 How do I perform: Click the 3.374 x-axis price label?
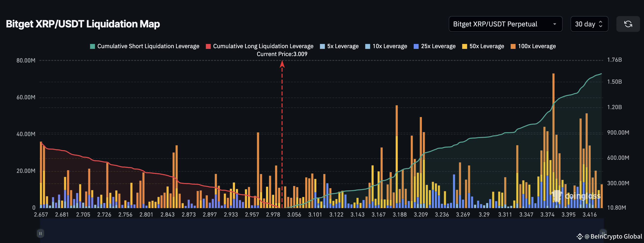tap(547, 215)
